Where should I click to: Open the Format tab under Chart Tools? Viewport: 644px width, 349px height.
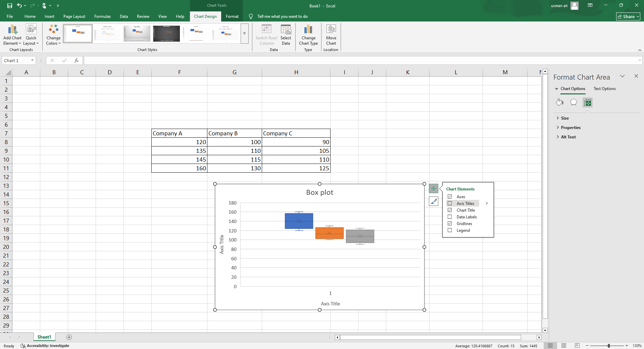click(232, 16)
